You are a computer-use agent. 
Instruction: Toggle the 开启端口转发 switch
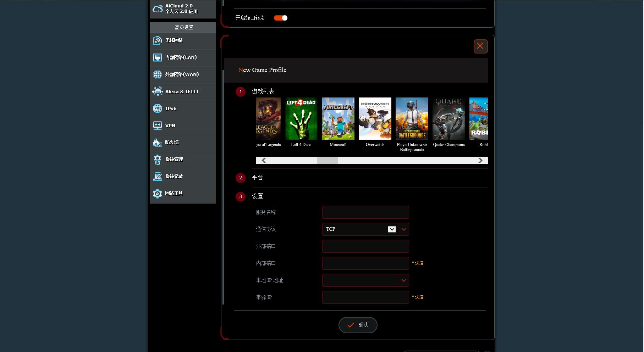click(281, 18)
